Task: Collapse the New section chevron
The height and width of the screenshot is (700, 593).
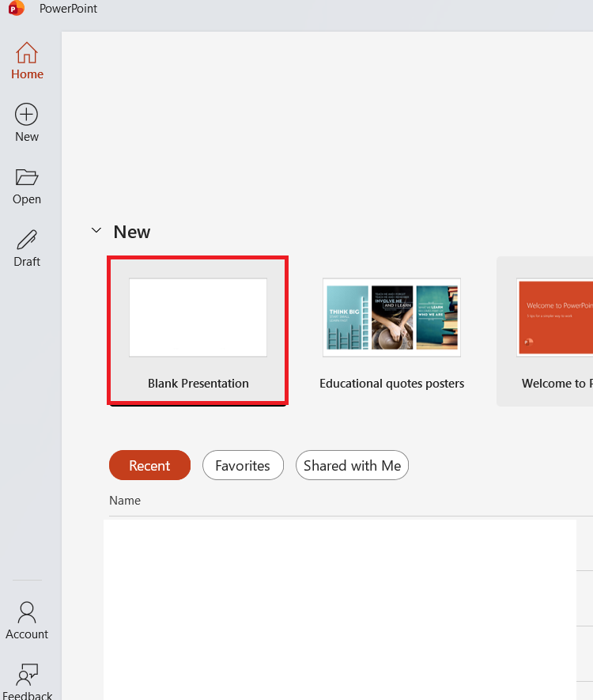Action: coord(96,231)
